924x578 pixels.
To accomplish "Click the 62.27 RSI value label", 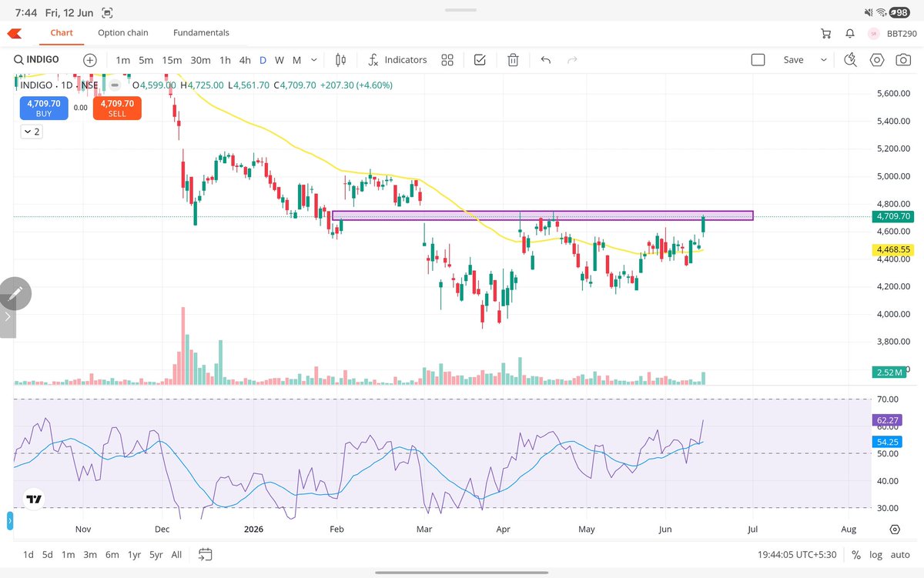I will [x=887, y=420].
